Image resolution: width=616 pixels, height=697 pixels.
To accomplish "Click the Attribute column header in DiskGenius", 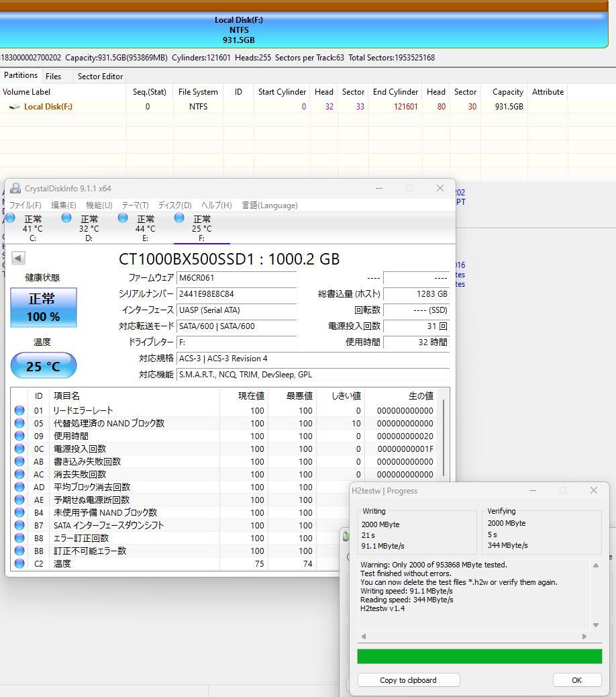I will click(548, 92).
